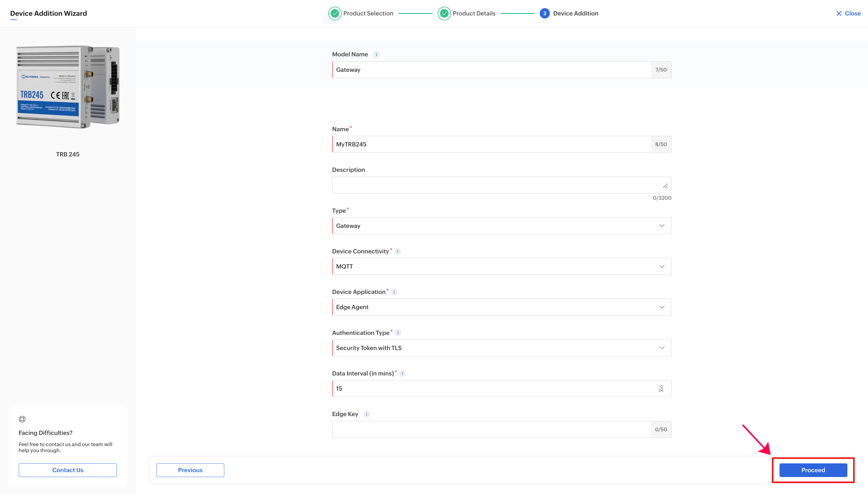Expand the Device Connectivity MQTT dropdown
The width and height of the screenshot is (868, 494).
(x=501, y=267)
